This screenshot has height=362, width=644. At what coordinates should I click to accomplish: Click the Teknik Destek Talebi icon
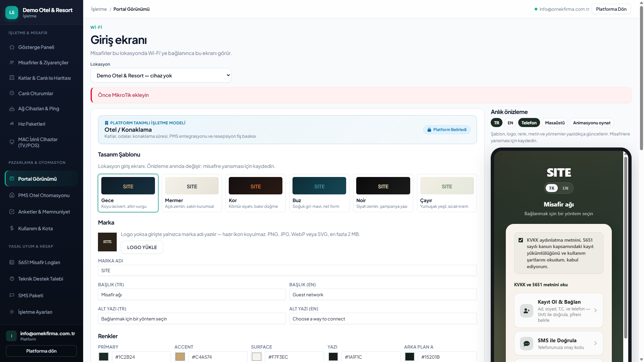tap(12, 279)
